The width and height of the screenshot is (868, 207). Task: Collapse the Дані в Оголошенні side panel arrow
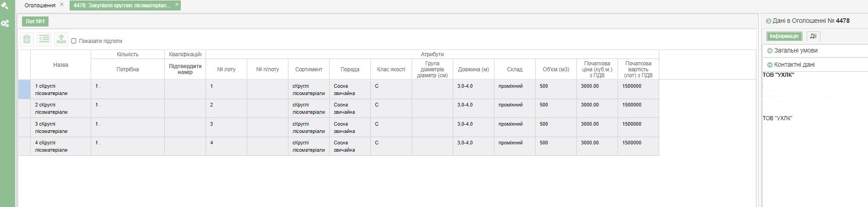[768, 21]
